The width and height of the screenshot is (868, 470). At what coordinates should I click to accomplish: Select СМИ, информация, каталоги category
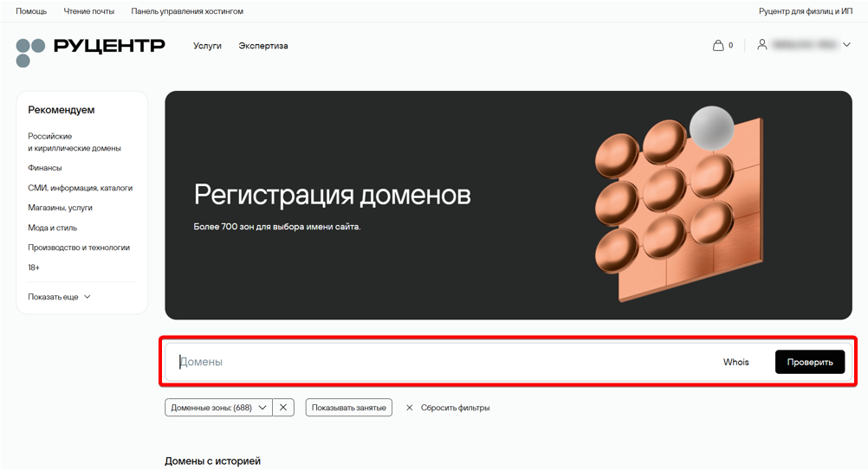(x=81, y=188)
